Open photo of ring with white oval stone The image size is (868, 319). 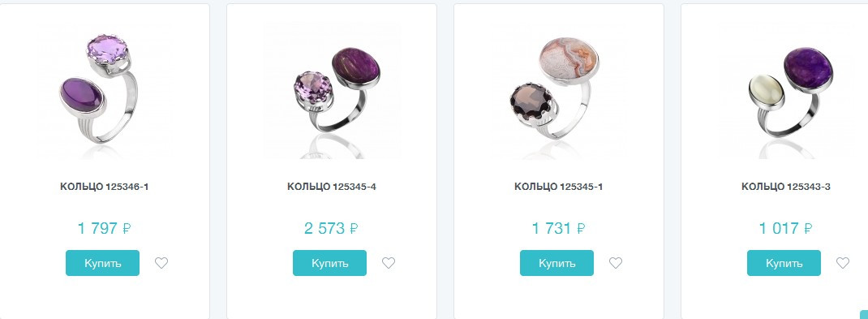(785, 90)
